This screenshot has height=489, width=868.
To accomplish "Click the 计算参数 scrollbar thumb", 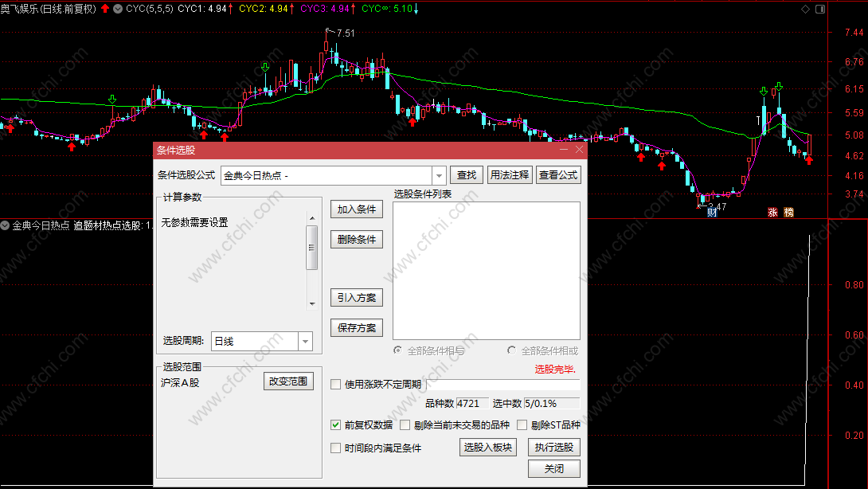I will pyautogui.click(x=312, y=248).
